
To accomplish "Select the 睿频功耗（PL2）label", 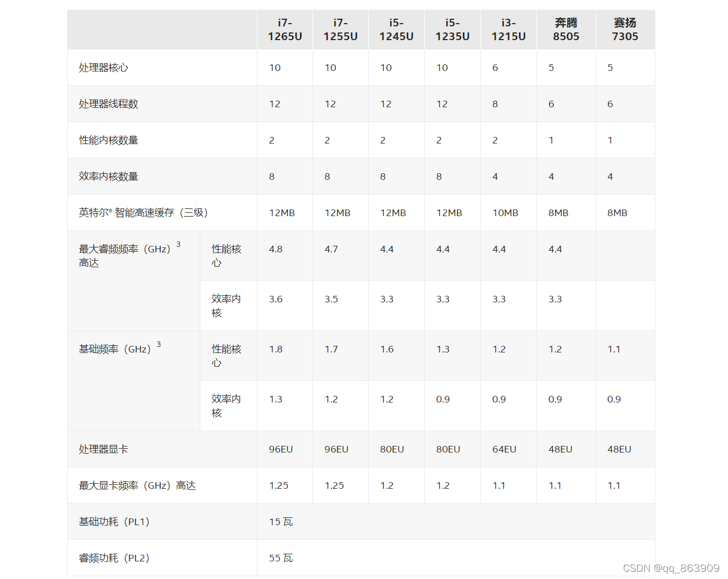I will 114,558.
